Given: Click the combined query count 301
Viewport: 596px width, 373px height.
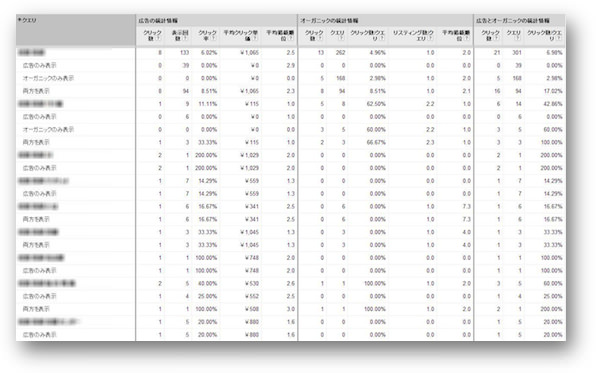Looking at the screenshot, I should 517,52.
